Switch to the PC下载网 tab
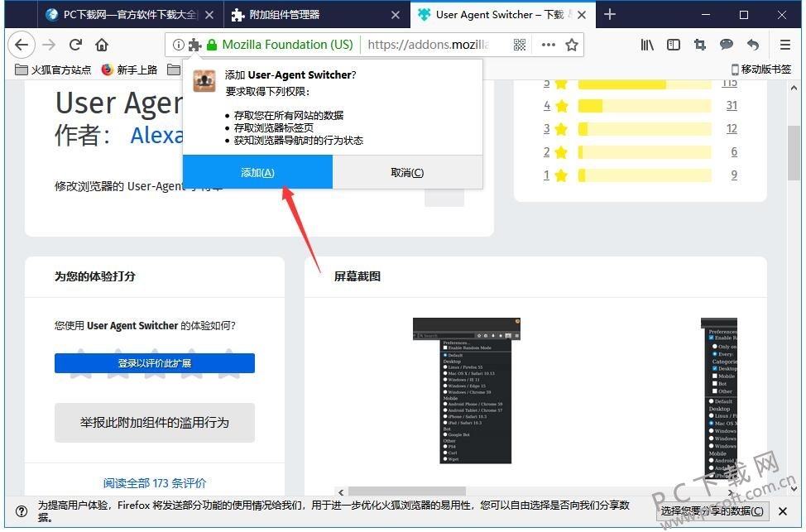 (131, 15)
